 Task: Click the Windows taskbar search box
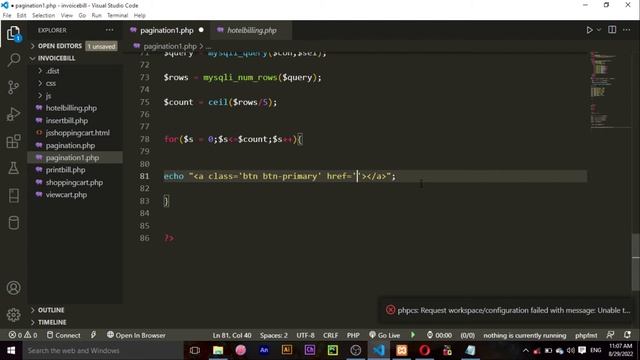pyautogui.click(x=102, y=351)
